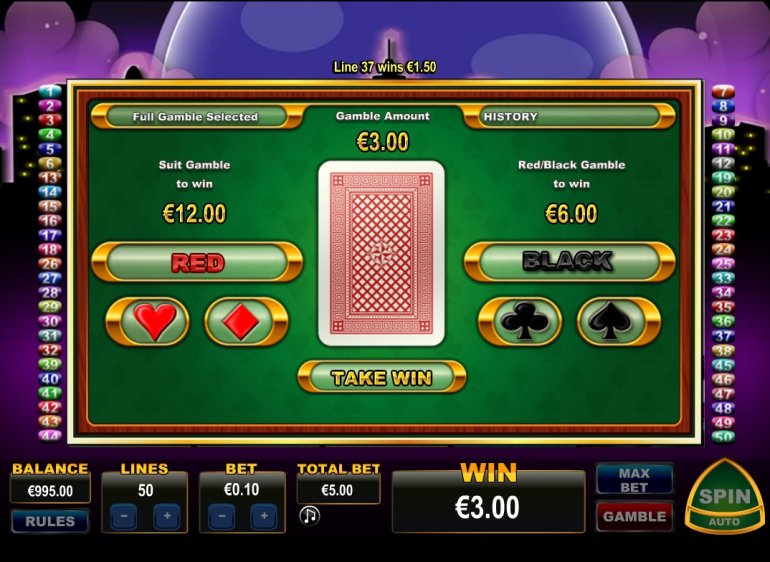Pick the clubs suit icon
The image size is (770, 562).
pyautogui.click(x=520, y=321)
